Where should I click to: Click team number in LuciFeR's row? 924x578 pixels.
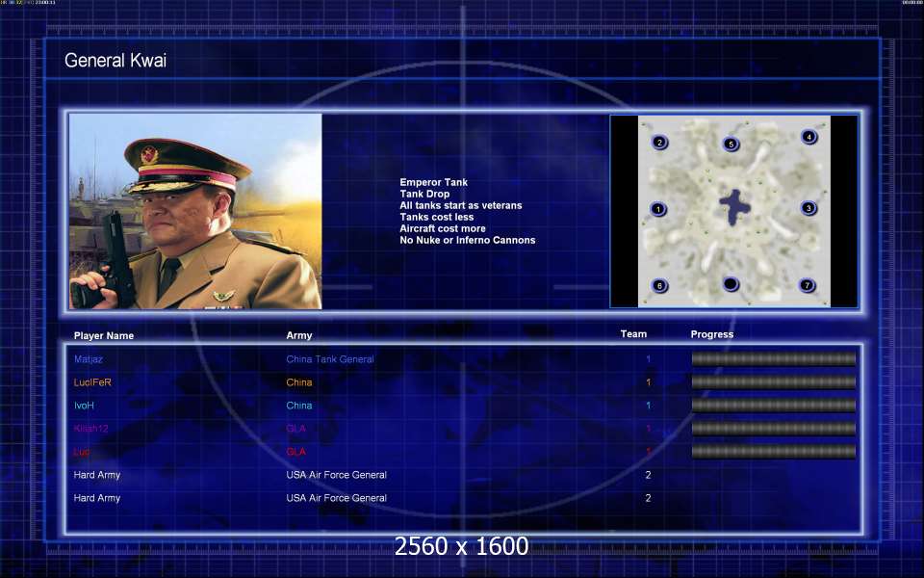pos(648,382)
